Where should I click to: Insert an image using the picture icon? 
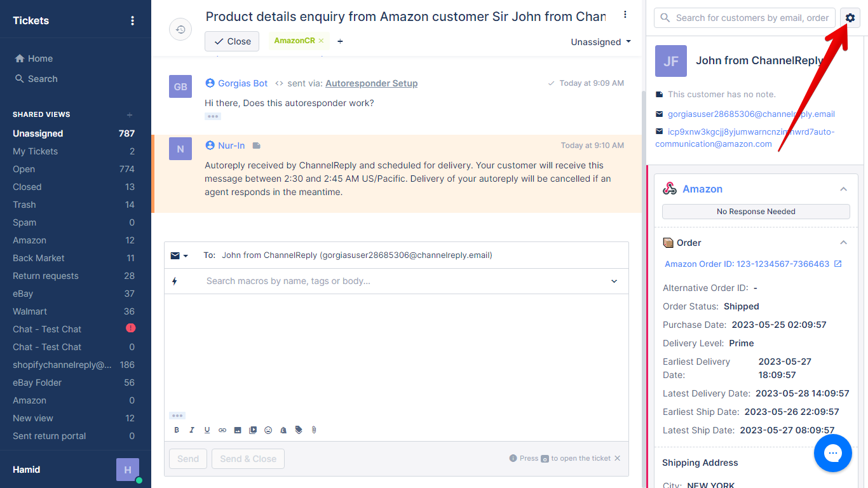(x=238, y=430)
